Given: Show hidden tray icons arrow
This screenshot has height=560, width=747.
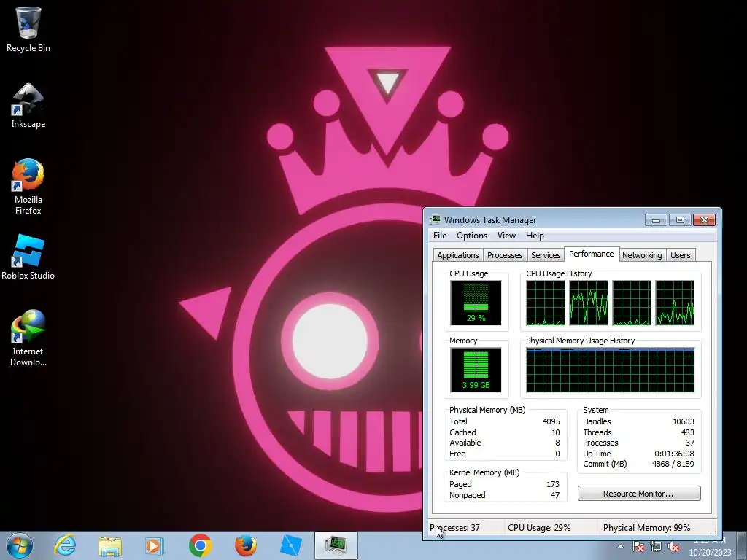Looking at the screenshot, I should point(620,547).
